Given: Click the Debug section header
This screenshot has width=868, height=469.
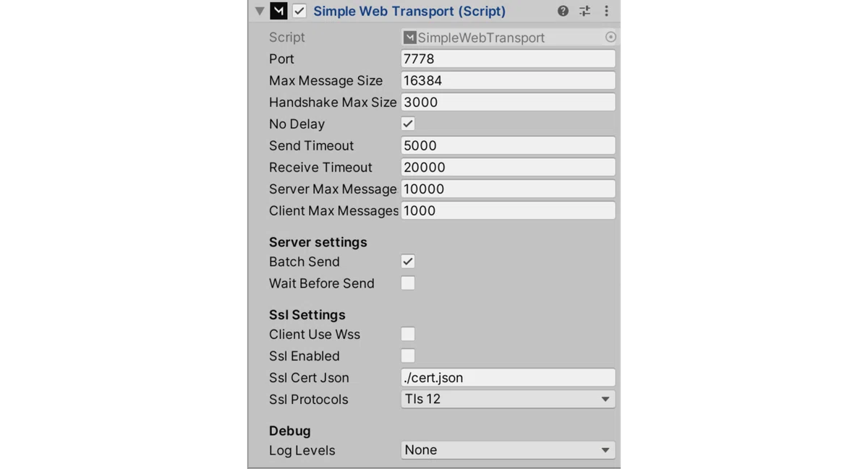Looking at the screenshot, I should pyautogui.click(x=290, y=431).
